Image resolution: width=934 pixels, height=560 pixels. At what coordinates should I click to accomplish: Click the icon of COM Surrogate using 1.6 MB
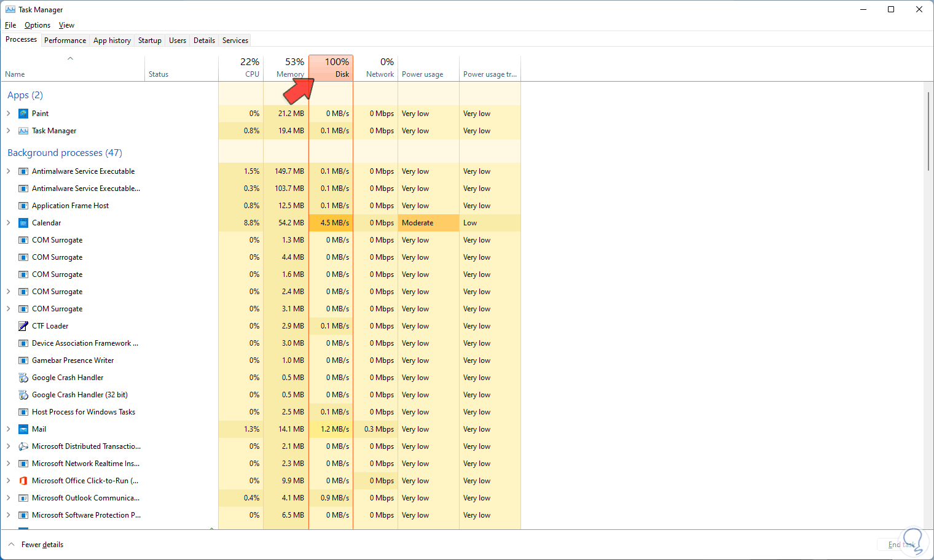coord(23,274)
